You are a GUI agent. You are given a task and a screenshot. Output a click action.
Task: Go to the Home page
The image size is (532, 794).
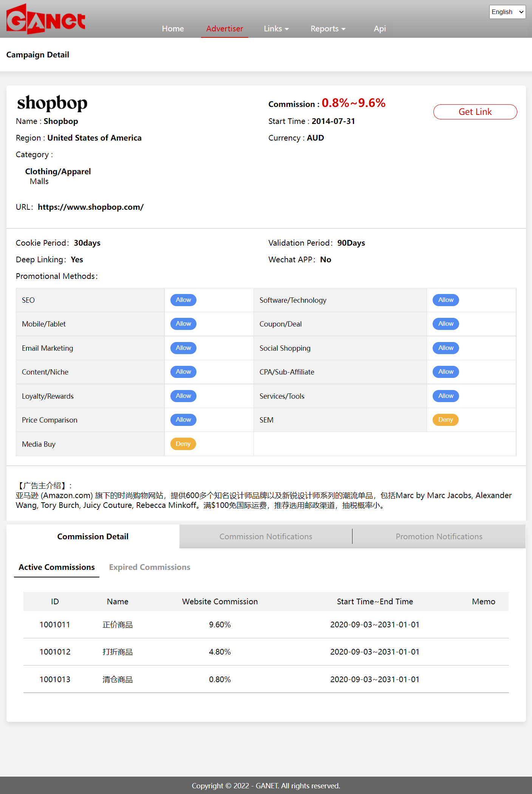click(173, 29)
